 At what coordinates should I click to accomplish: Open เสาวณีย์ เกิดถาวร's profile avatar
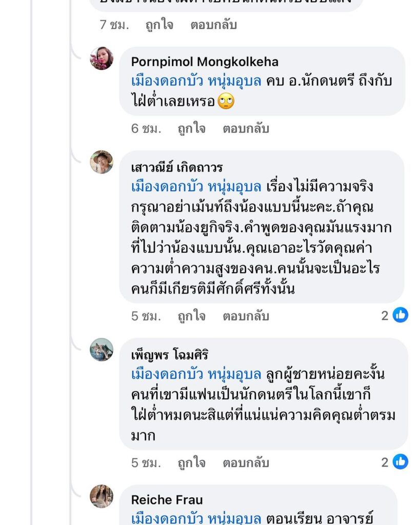click(102, 162)
